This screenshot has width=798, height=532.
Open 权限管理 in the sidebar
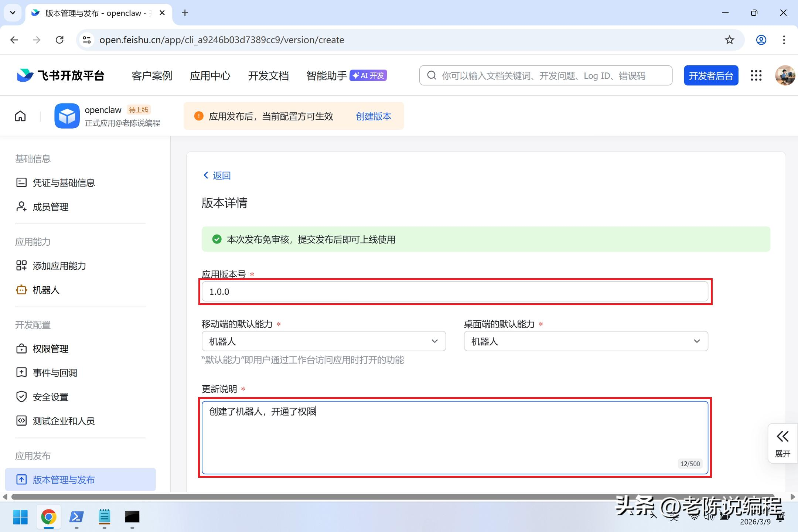tap(50, 349)
